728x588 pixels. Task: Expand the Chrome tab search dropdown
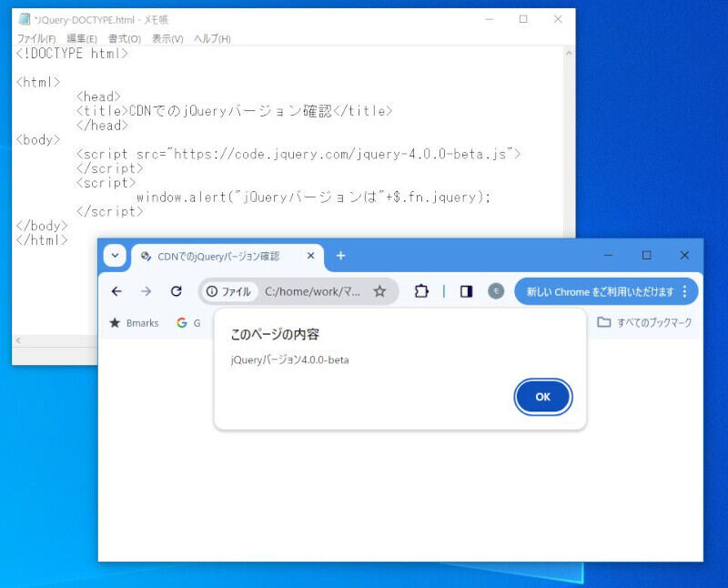[115, 256]
